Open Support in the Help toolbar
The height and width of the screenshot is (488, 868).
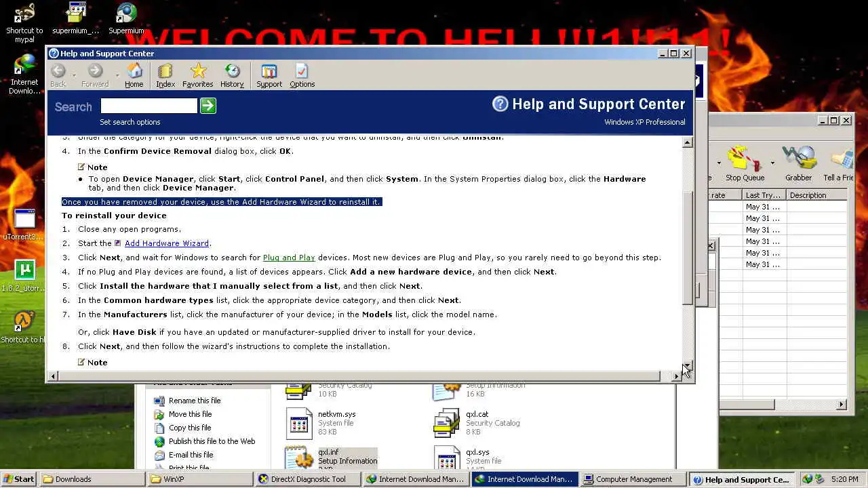pos(269,75)
